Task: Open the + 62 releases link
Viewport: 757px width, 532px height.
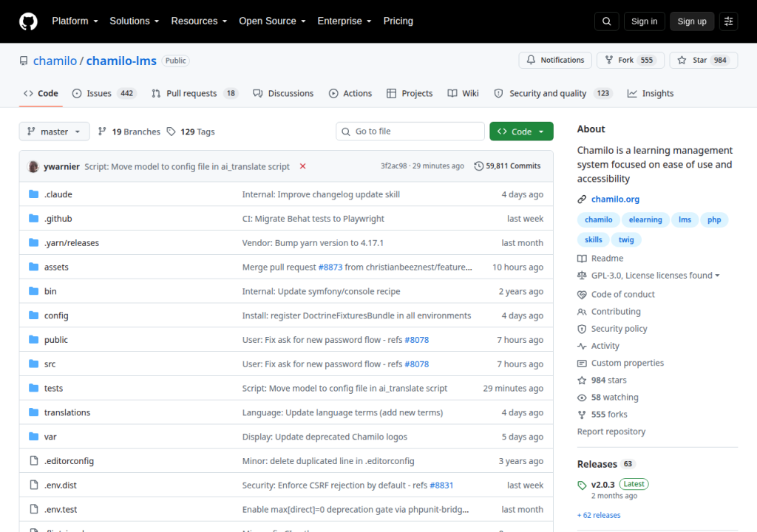Action: [x=599, y=515]
